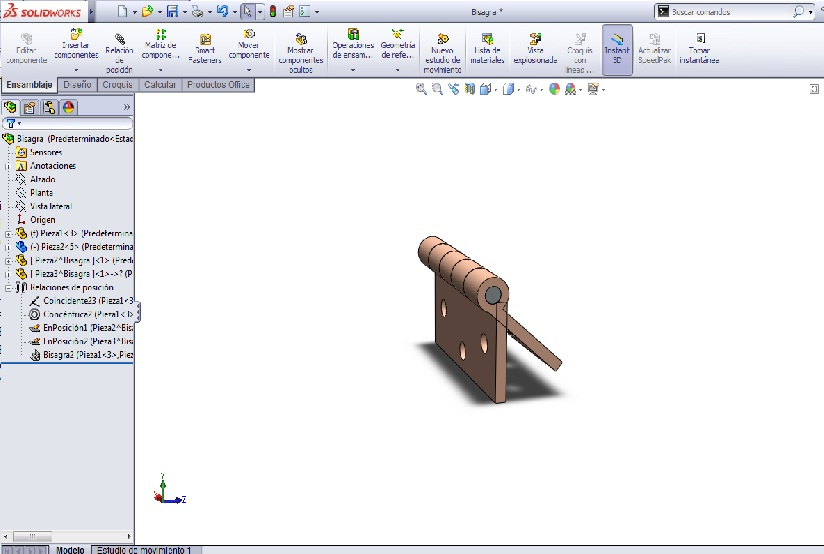Click Mostrar componentes ocultos
Screen dimensions: 824x554
[300, 54]
